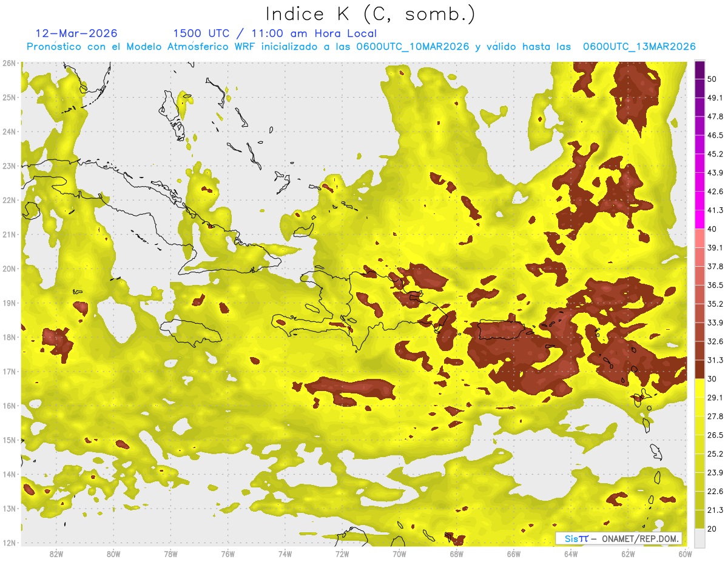This screenshot has width=728, height=562.
Task: Click the '39.1' color scale label
Action: pyautogui.click(x=715, y=247)
